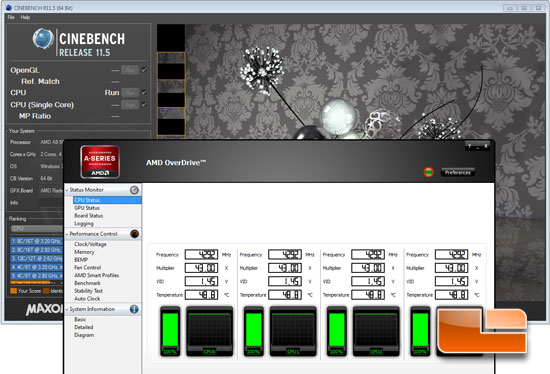Click the CPU (Single Core) Run button

[x=130, y=105]
